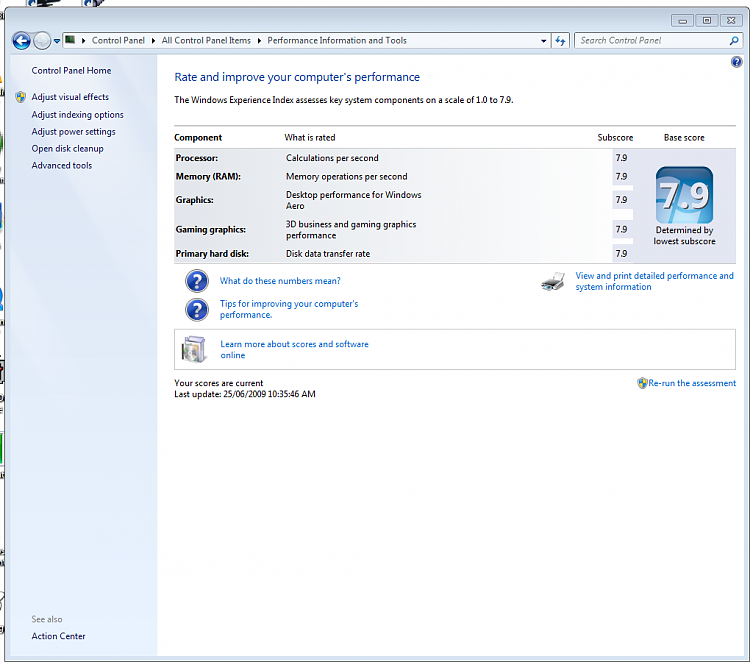Click the Forward navigation arrow button
This screenshot has width=750, height=662.
[42, 41]
